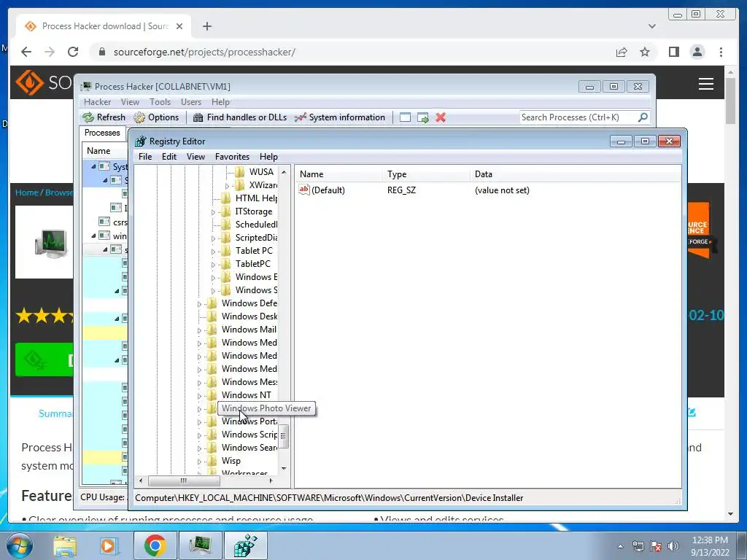Click the registry tree vertical scrollbar thumb
Screen dimensions: 747x560
point(284,436)
